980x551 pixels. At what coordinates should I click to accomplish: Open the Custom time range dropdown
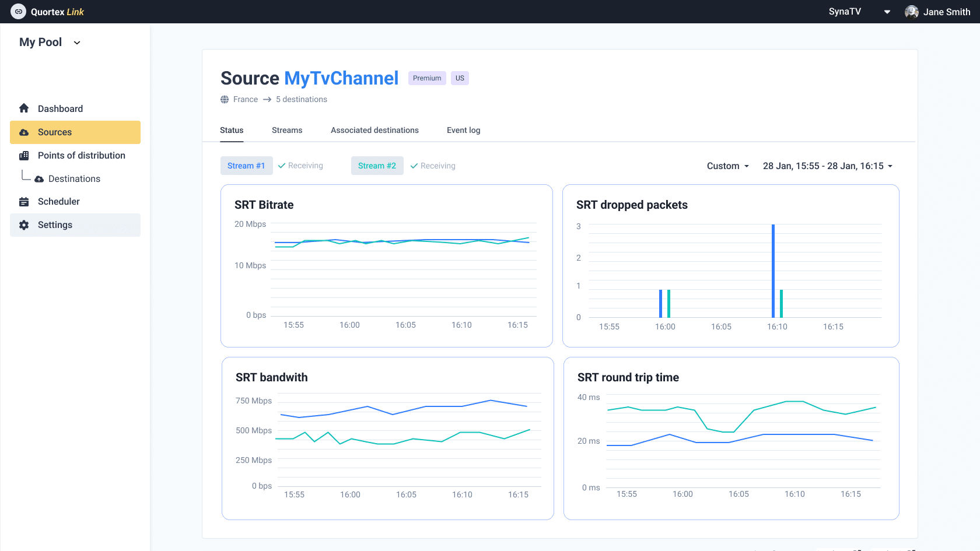click(x=727, y=166)
